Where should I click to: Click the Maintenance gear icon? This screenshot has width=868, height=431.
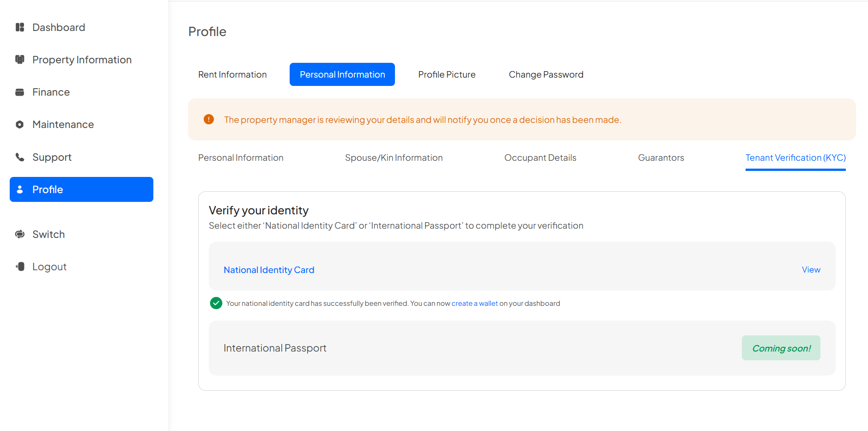point(20,124)
